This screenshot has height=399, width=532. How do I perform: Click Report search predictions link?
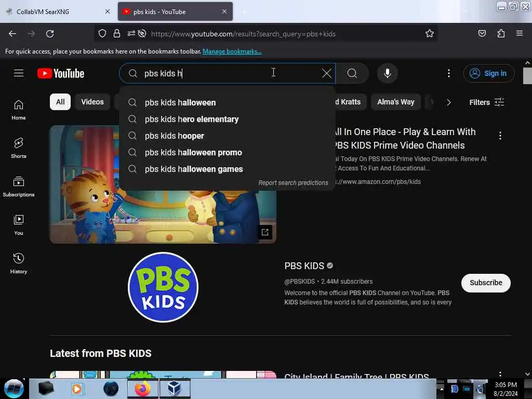click(293, 182)
